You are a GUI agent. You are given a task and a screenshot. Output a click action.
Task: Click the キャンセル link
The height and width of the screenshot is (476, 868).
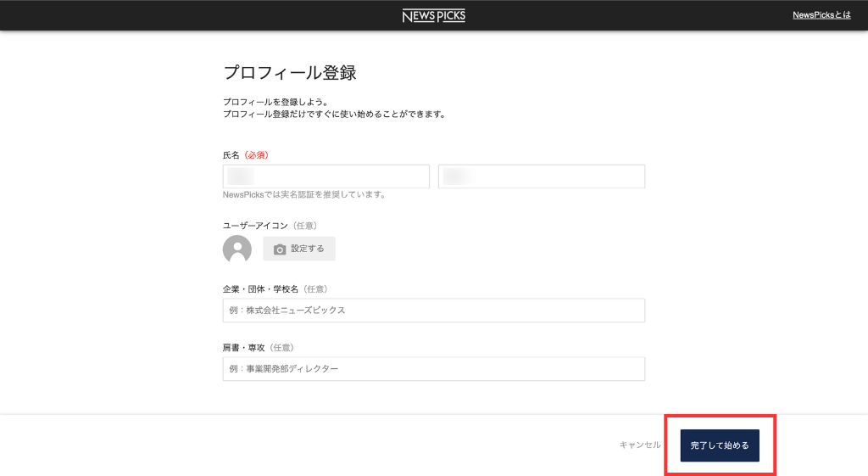point(640,445)
